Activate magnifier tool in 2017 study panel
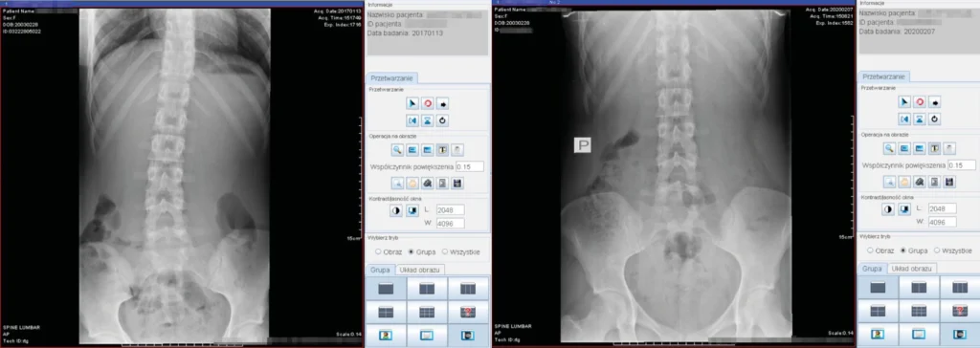This screenshot has width=980, height=348. pyautogui.click(x=397, y=150)
